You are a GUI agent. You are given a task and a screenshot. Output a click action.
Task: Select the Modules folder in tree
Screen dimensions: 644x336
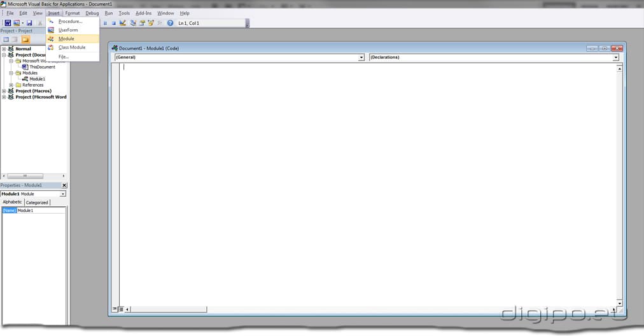coord(29,73)
